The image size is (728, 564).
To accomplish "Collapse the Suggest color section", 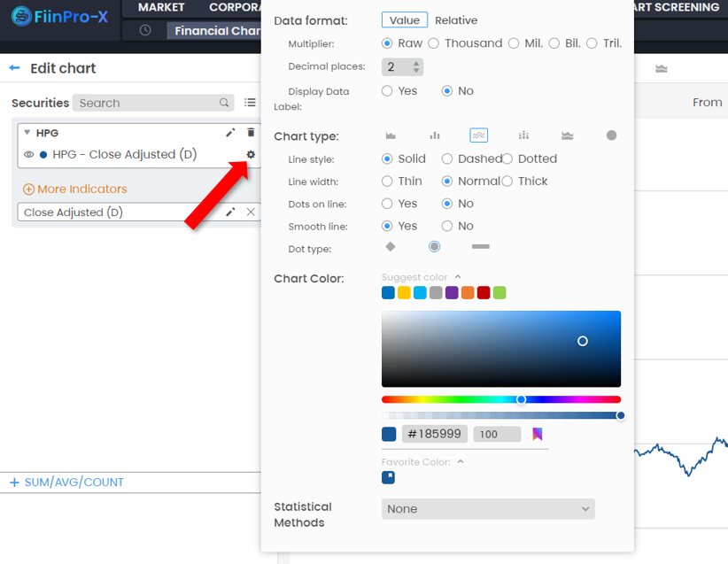I will click(x=458, y=277).
